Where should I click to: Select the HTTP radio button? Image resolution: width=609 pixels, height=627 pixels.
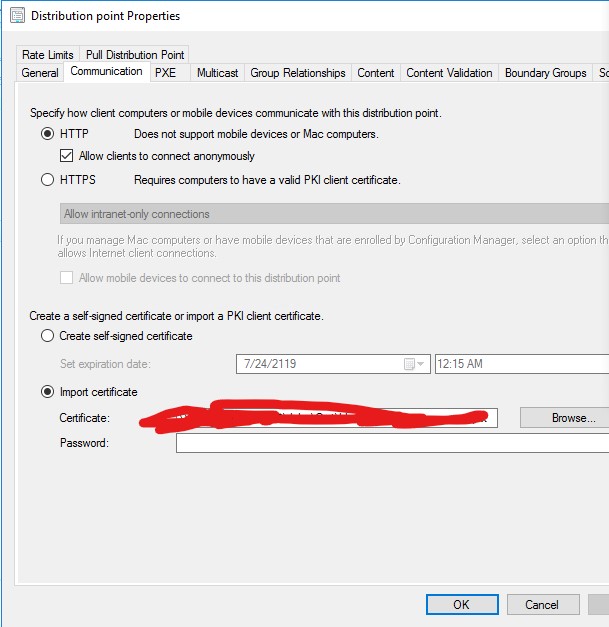pos(47,134)
